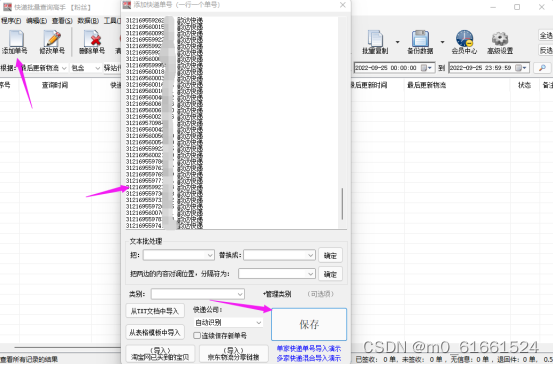
Task: Click the 查询时间 column header
Action: click(x=55, y=85)
